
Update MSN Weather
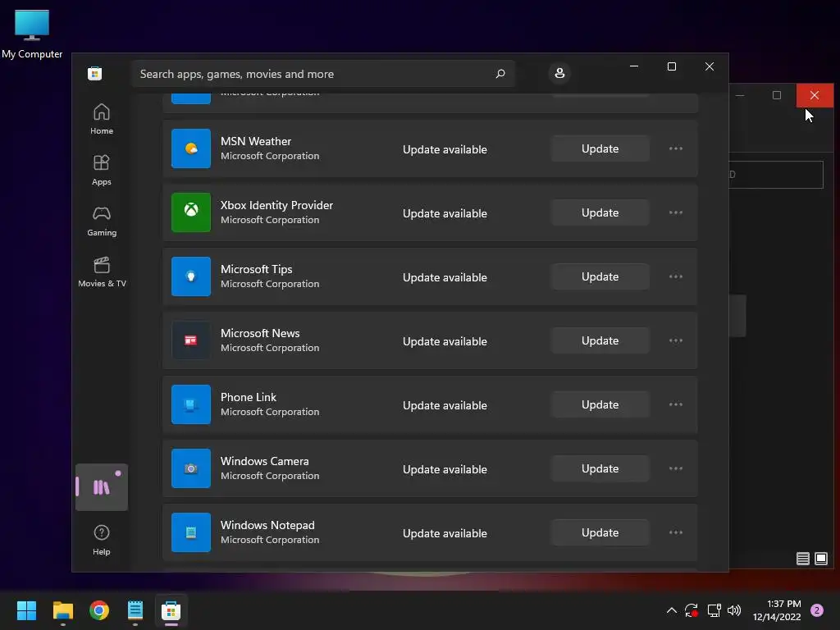click(600, 148)
